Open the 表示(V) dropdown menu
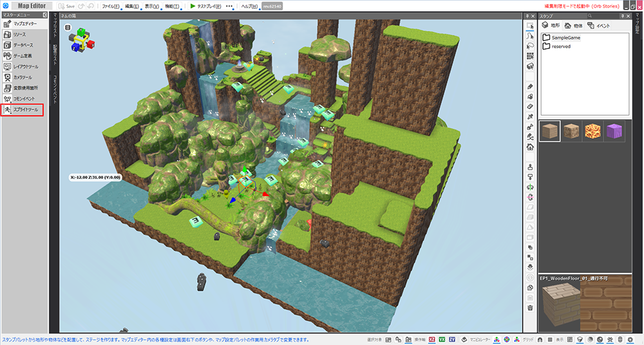Viewport: 644px width, 345px height. click(x=152, y=6)
